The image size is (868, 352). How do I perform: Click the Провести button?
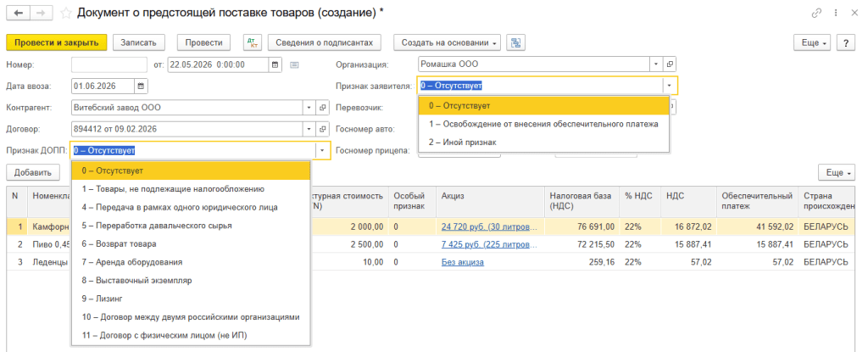(x=203, y=42)
